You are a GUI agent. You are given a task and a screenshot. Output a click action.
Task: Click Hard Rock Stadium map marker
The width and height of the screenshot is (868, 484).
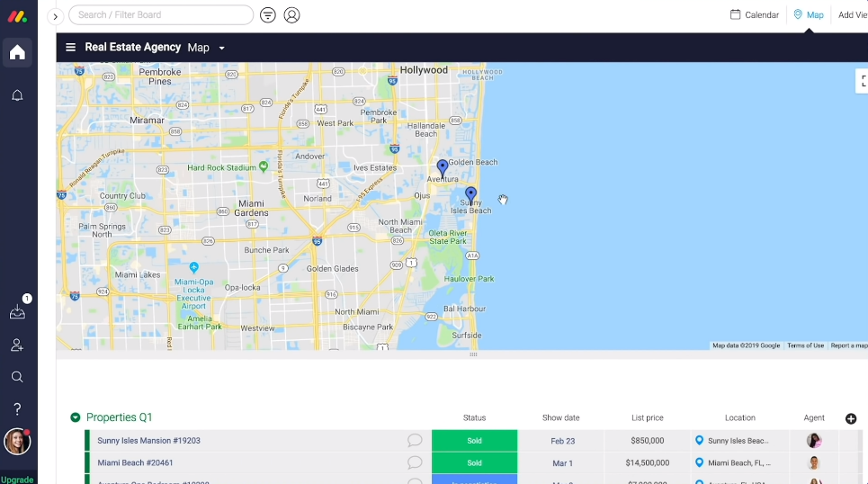click(264, 166)
